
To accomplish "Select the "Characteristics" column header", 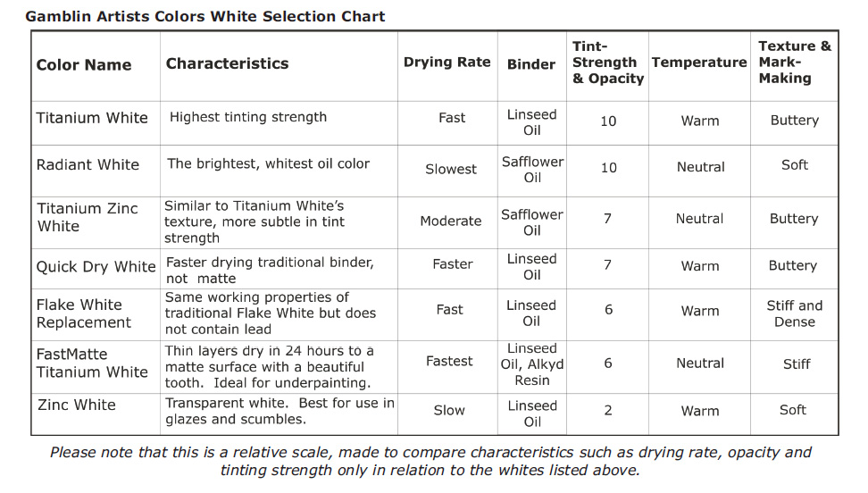I will [x=227, y=63].
